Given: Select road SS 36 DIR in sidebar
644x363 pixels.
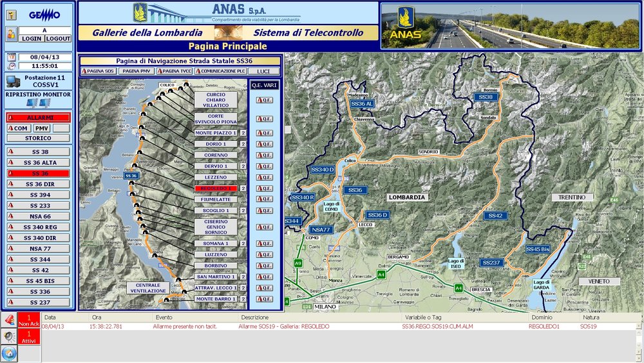Looking at the screenshot, I should click(38, 184).
